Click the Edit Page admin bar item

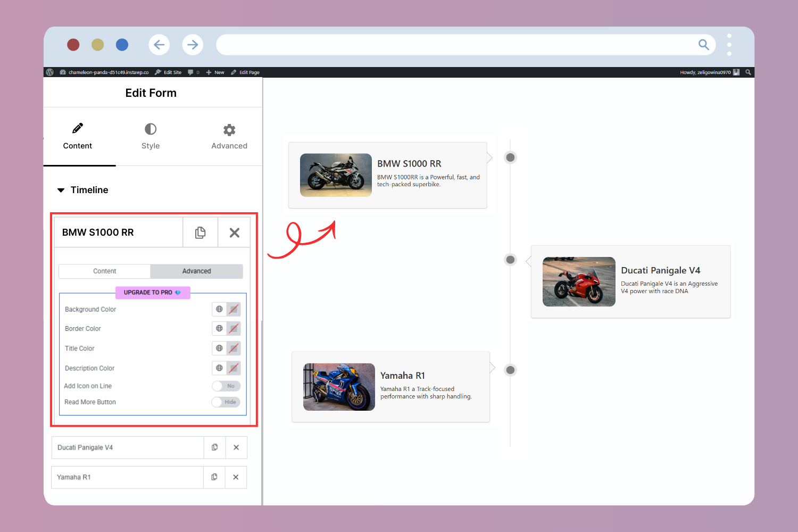(x=245, y=72)
